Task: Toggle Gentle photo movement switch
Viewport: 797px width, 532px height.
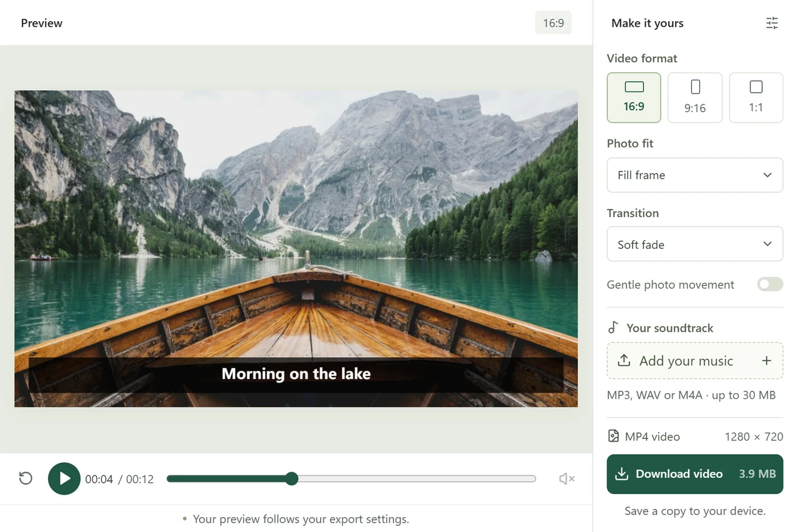Action: 770,284
